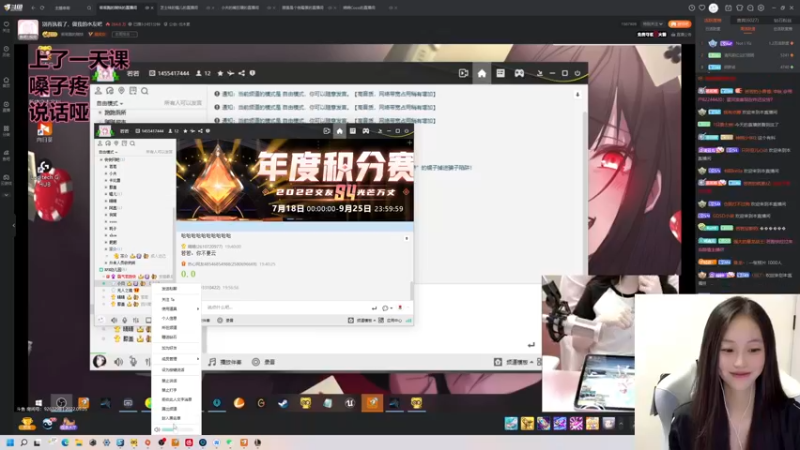Viewport: 800px width, 450px height.
Task: Open the home icon in the back YY window
Action: 482,73
